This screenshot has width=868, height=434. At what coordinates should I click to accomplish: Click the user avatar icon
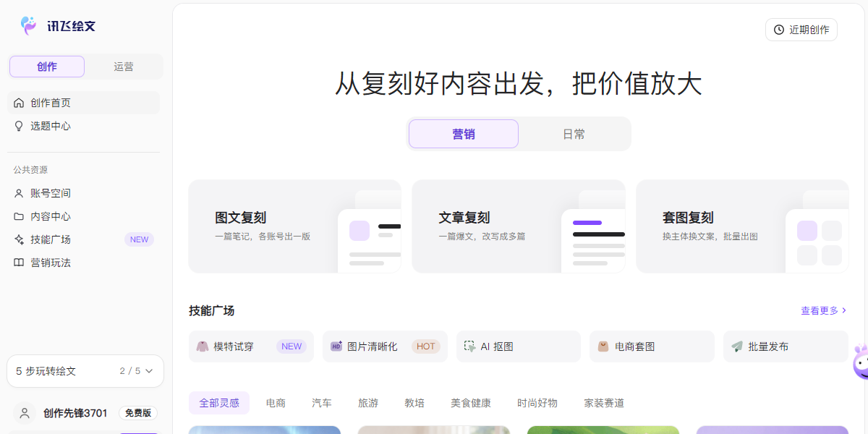(25, 413)
